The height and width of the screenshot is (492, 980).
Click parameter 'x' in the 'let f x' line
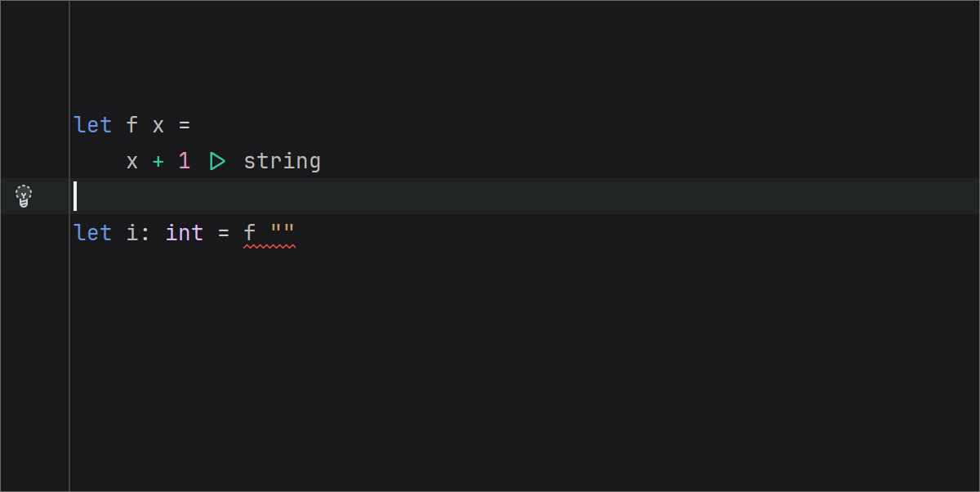158,125
